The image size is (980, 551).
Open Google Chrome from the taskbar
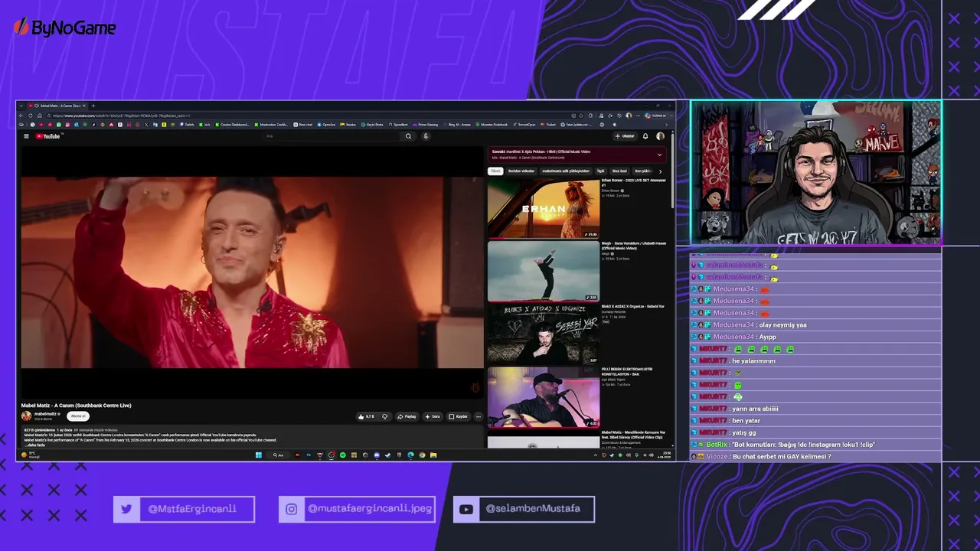(x=422, y=455)
